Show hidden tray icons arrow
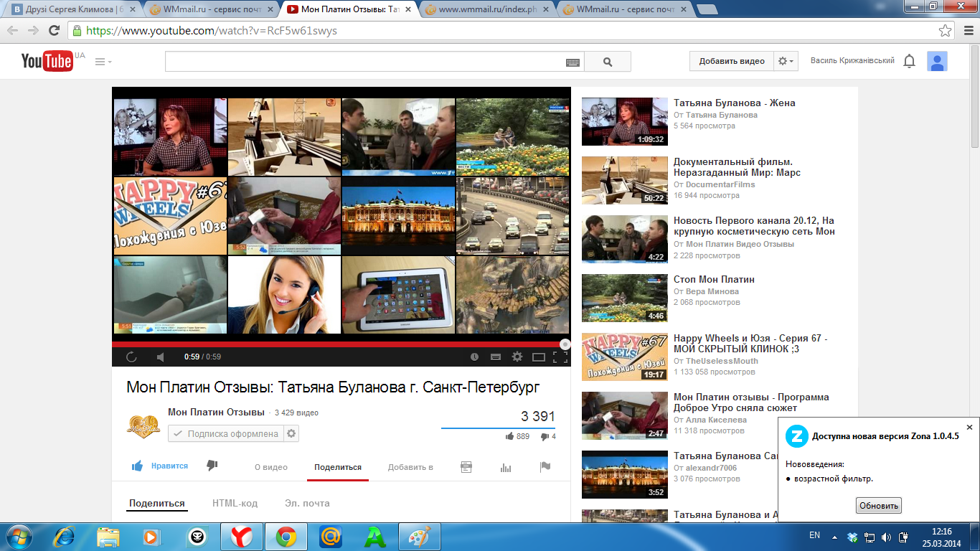 834,536
